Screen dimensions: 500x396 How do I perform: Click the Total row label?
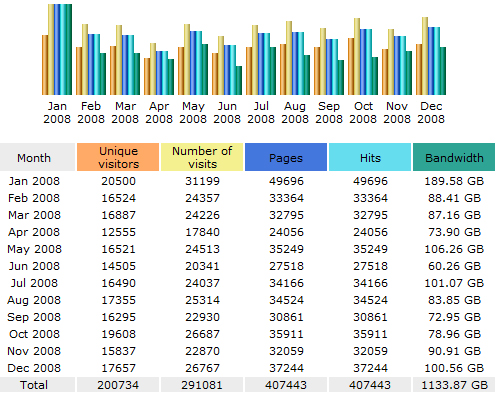tap(34, 385)
